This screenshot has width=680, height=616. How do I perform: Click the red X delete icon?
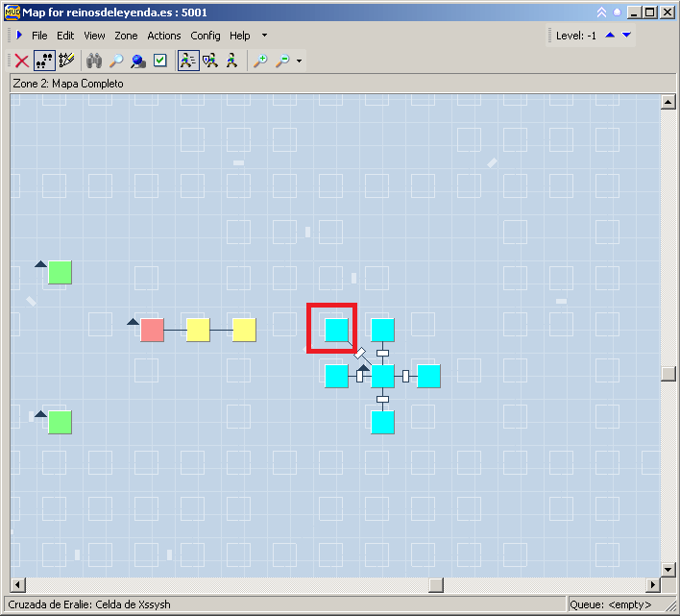click(21, 61)
